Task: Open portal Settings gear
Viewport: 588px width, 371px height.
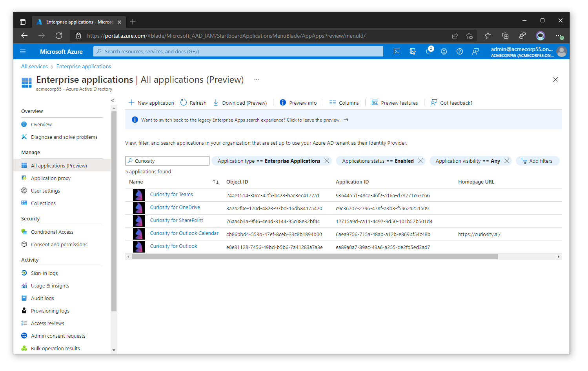Action: pyautogui.click(x=444, y=51)
